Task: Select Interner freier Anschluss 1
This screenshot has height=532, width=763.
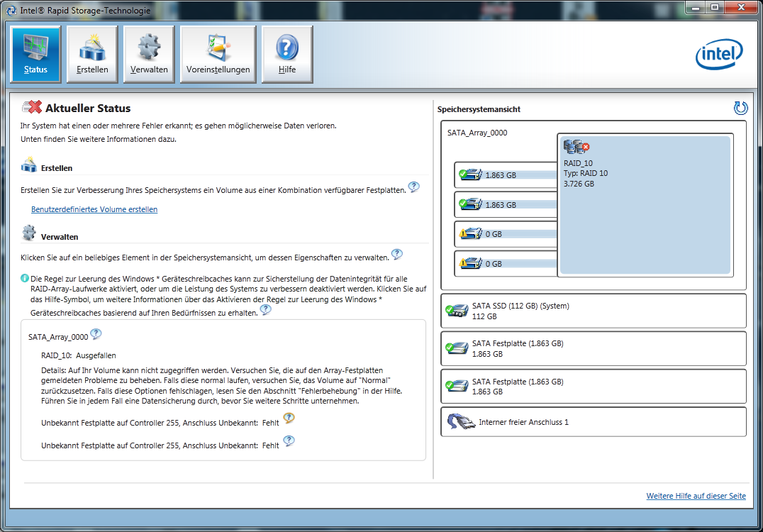Action: click(x=594, y=422)
